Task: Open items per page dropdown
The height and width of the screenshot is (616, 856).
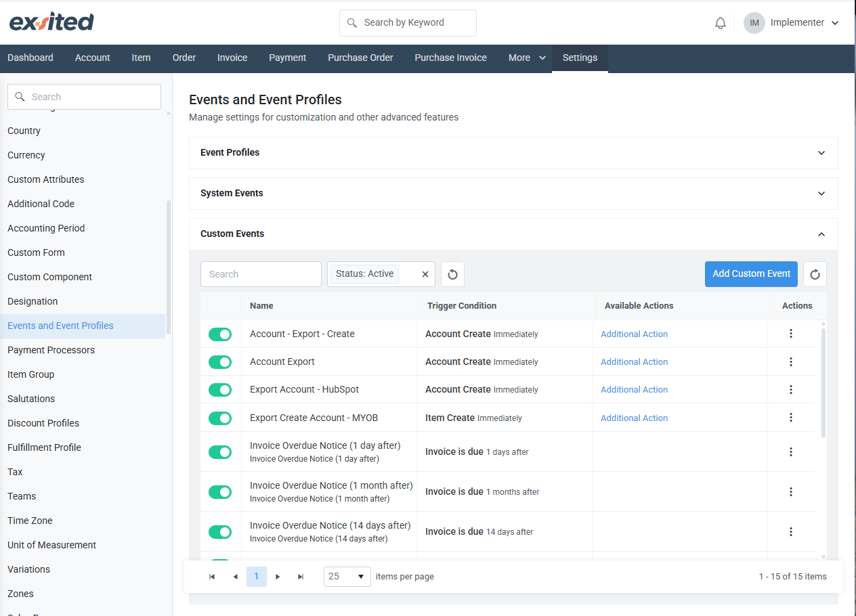Action: [x=347, y=577]
